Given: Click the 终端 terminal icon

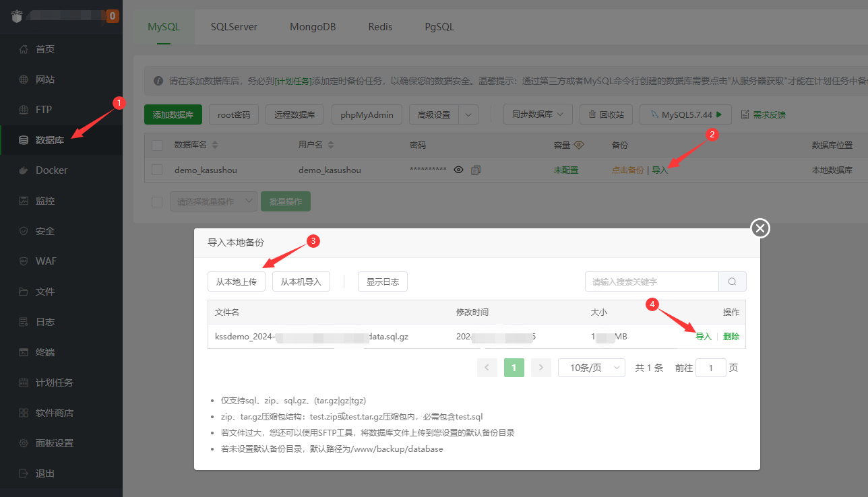Looking at the screenshot, I should [x=24, y=352].
